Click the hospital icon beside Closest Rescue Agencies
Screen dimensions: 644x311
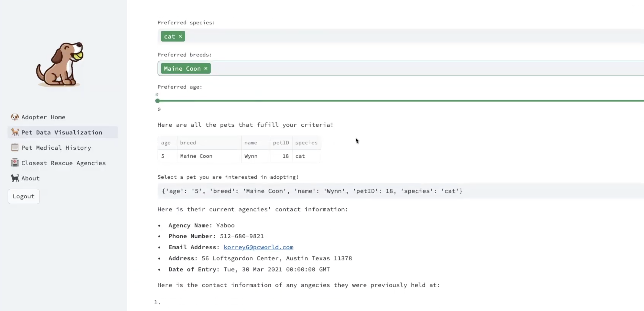point(15,163)
